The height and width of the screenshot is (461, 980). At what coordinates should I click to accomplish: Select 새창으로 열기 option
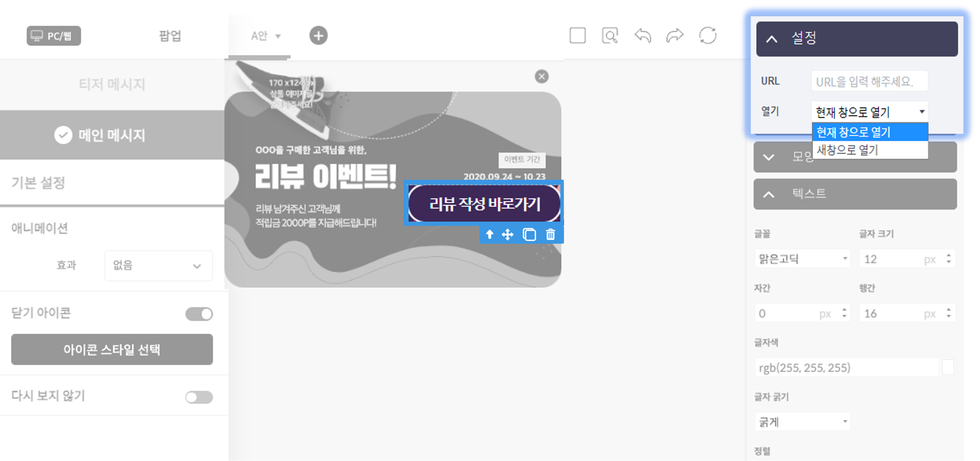[x=869, y=150]
